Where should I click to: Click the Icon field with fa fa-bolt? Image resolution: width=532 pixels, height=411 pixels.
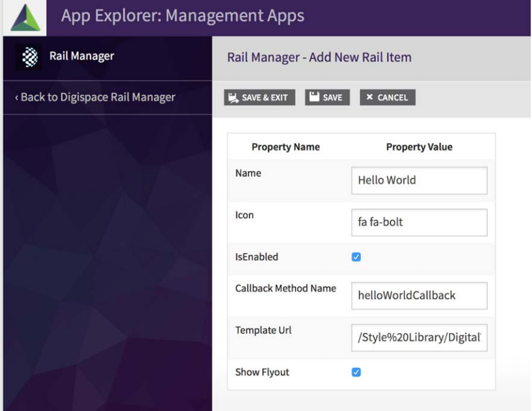pos(419,222)
